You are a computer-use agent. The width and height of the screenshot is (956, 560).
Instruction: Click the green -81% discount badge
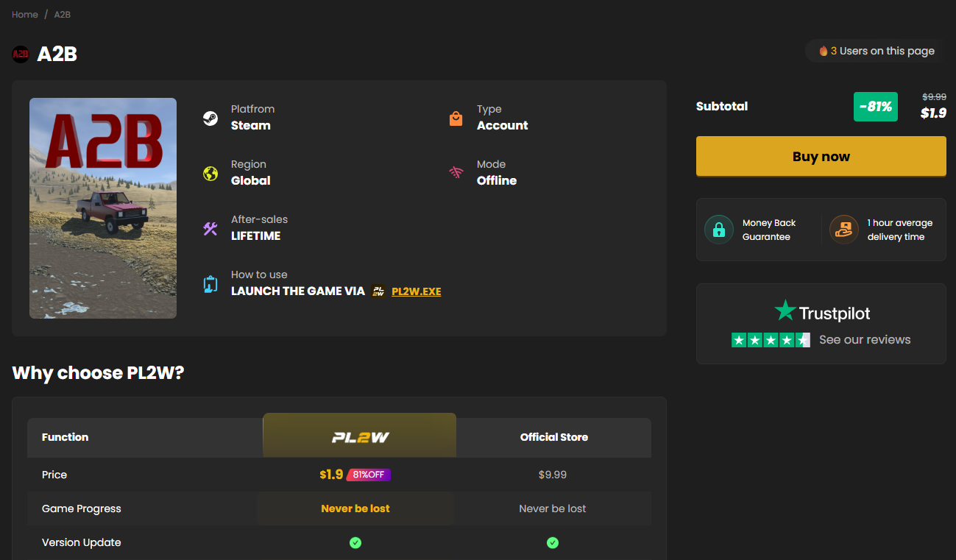[876, 107]
